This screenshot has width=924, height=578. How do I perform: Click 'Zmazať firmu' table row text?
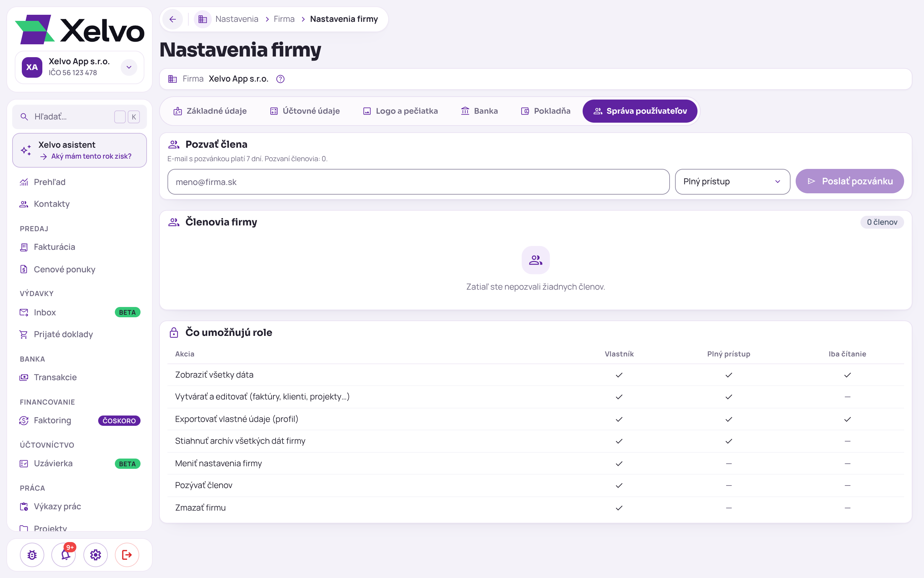click(x=201, y=508)
